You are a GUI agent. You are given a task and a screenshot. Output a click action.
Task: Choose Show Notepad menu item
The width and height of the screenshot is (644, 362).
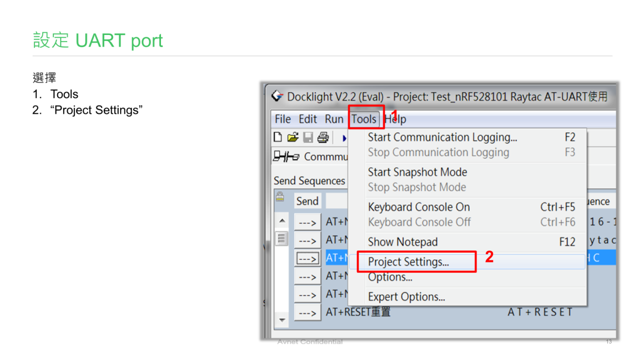(402, 242)
